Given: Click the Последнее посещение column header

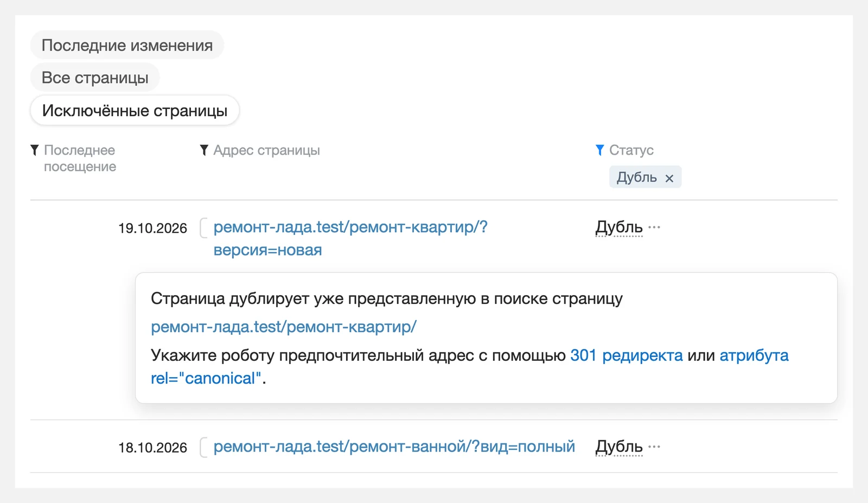Looking at the screenshot, I should tap(80, 158).
